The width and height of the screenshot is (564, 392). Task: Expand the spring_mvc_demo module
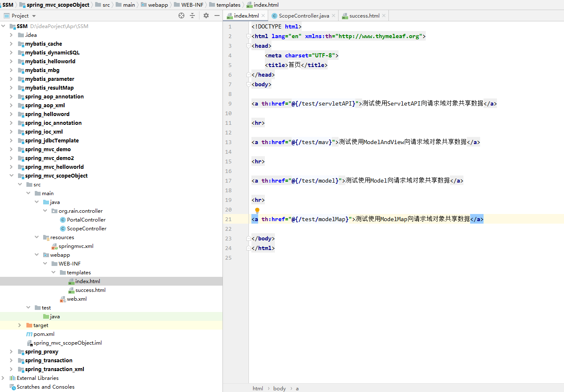(11, 149)
